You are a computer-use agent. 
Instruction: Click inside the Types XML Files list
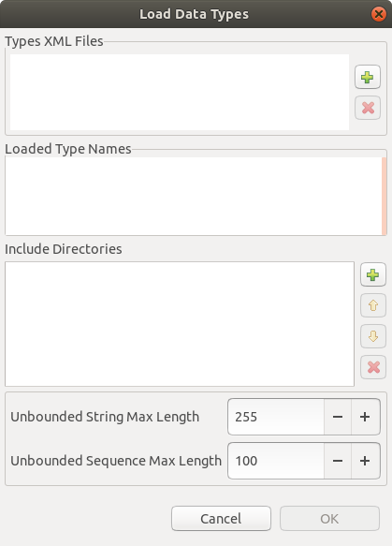coord(180,93)
